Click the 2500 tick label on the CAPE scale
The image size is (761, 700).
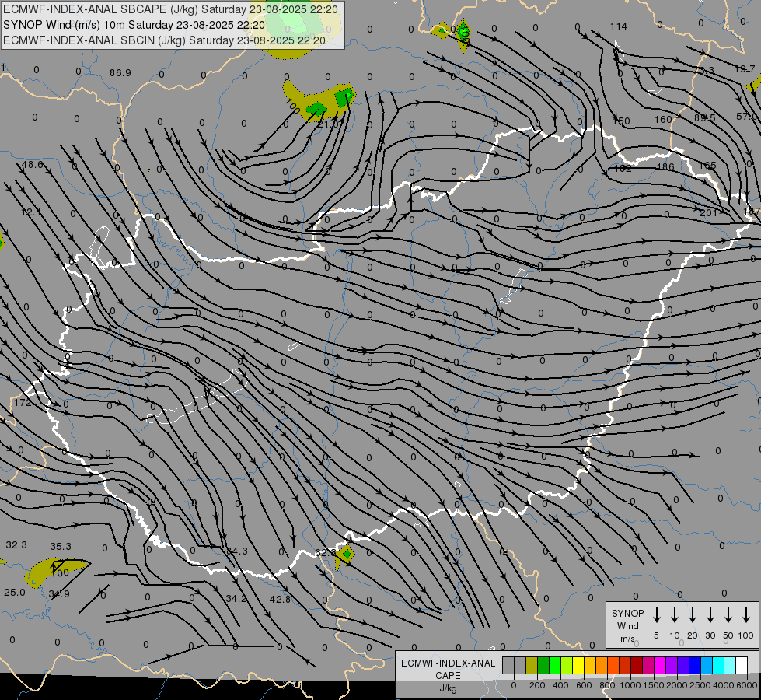pyautogui.click(x=700, y=685)
